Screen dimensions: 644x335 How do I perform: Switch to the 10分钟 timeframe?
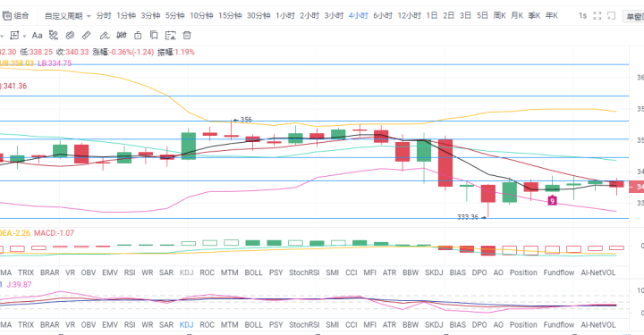point(201,15)
